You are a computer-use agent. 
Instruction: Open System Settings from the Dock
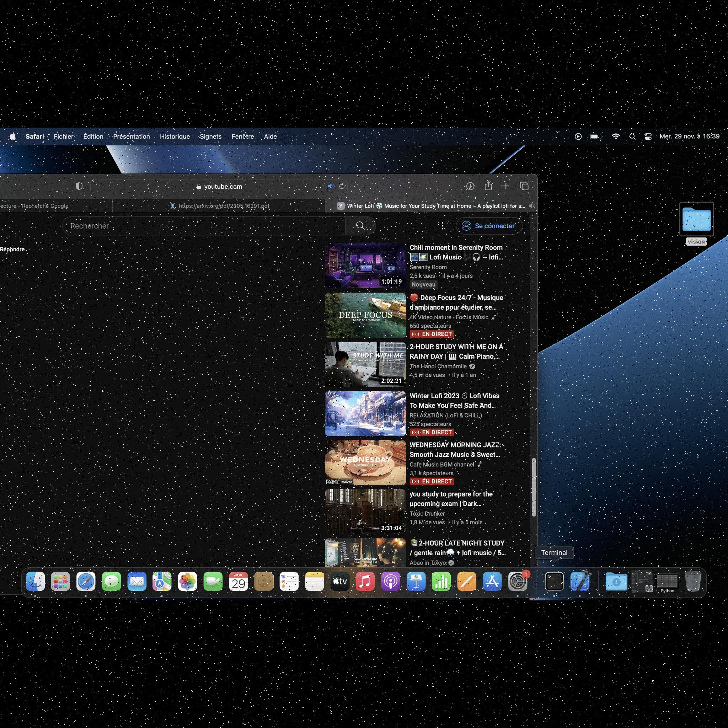tap(517, 581)
